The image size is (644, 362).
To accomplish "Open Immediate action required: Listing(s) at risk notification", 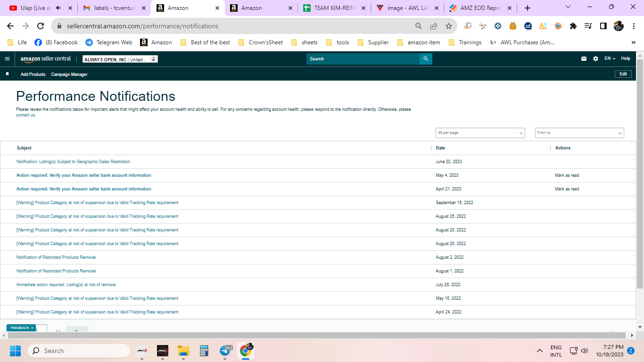I will (66, 285).
